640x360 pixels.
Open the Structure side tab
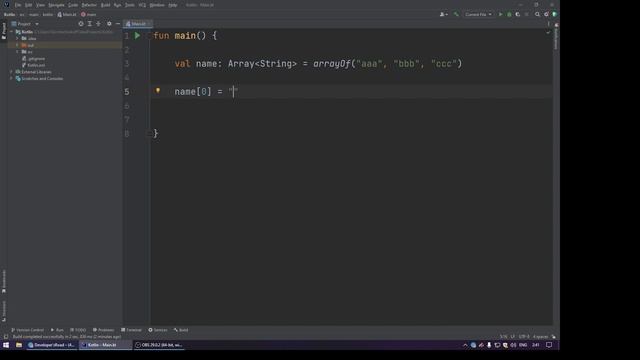click(4, 311)
